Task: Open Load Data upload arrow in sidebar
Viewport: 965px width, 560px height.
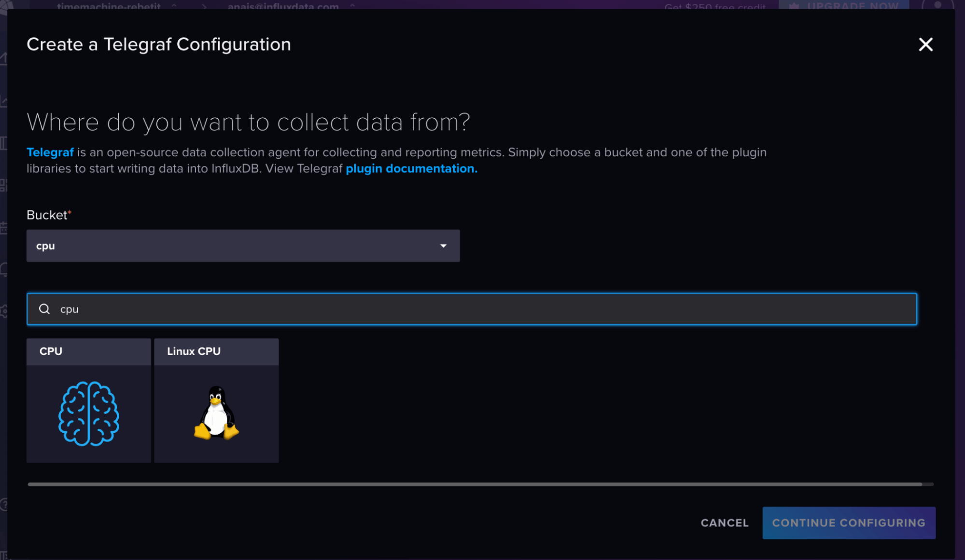Action: point(3,58)
